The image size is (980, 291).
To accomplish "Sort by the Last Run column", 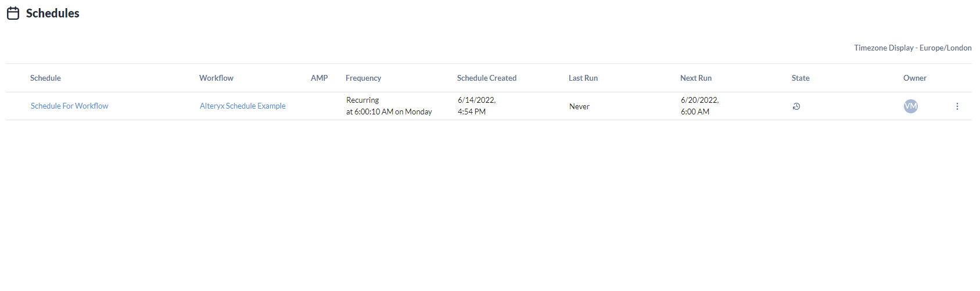I will pos(583,78).
